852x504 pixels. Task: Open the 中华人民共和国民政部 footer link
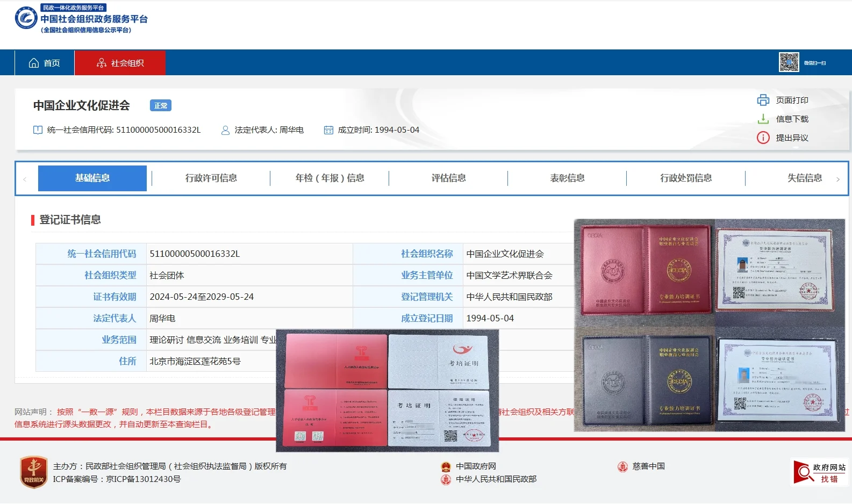click(x=496, y=479)
